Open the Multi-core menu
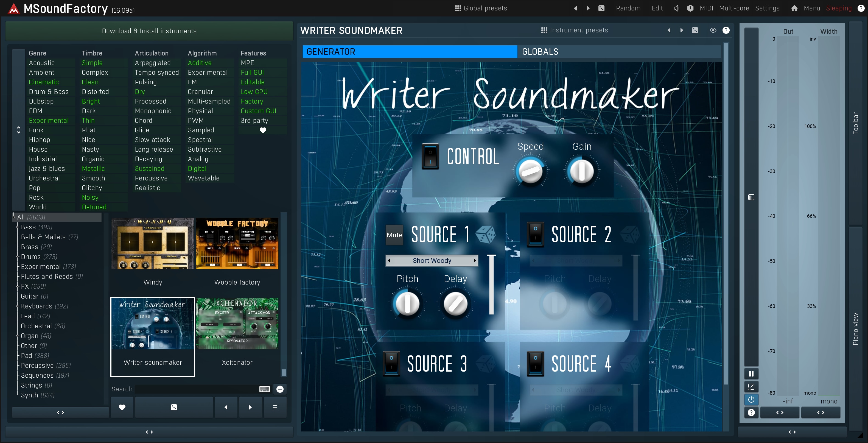The width and height of the screenshot is (868, 443). coord(734,8)
